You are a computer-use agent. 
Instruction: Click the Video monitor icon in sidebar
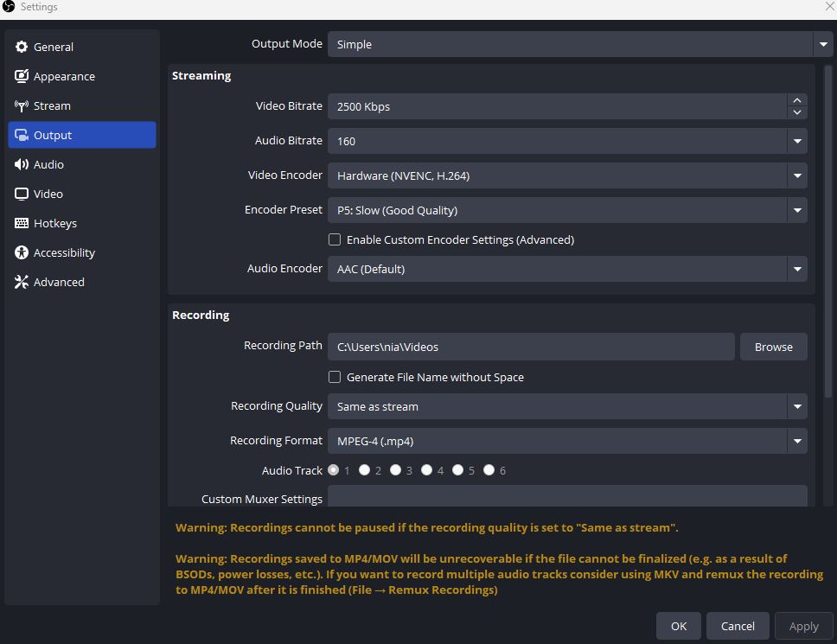pos(22,194)
